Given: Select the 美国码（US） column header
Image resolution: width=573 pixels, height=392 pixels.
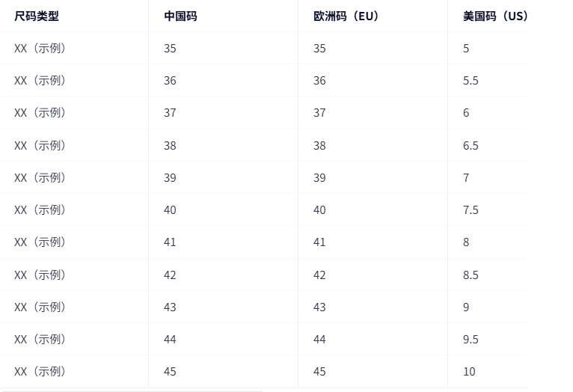Looking at the screenshot, I should [x=494, y=16].
